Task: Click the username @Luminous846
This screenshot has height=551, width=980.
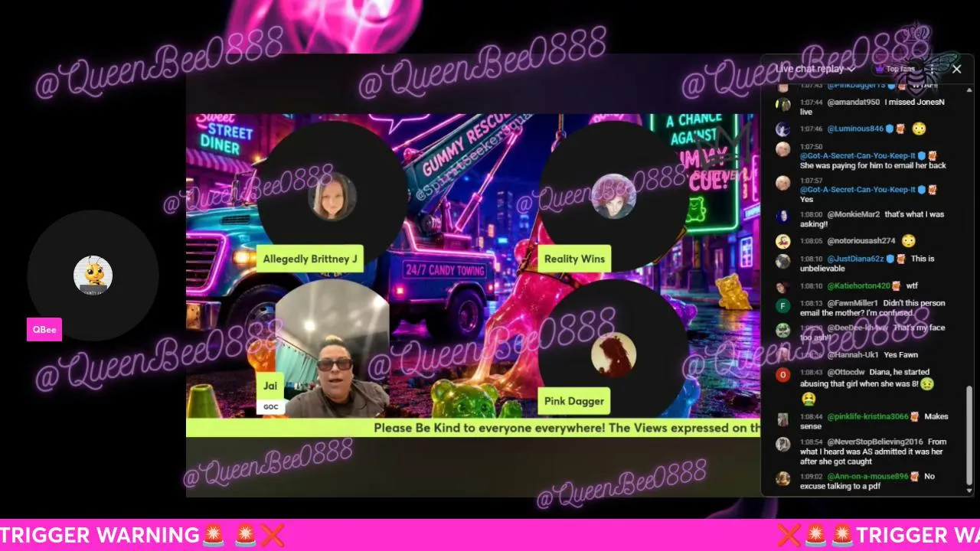Action: coord(855,129)
